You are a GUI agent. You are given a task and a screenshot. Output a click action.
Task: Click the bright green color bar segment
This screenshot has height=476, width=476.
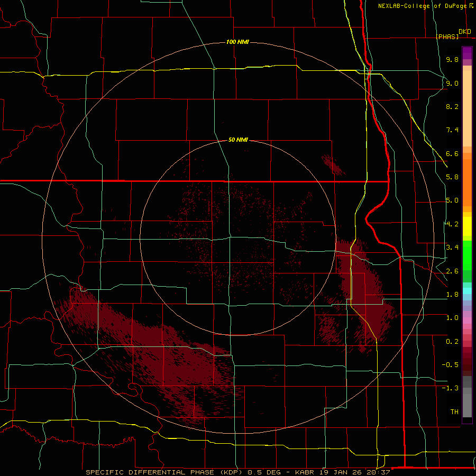coord(467,255)
